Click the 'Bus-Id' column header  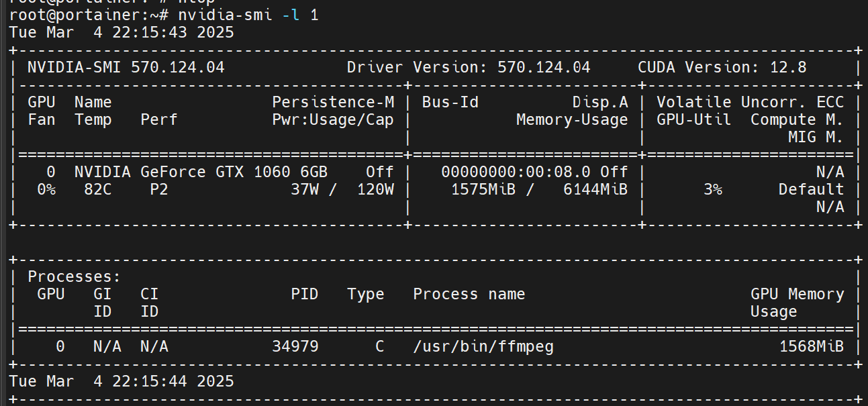point(450,102)
